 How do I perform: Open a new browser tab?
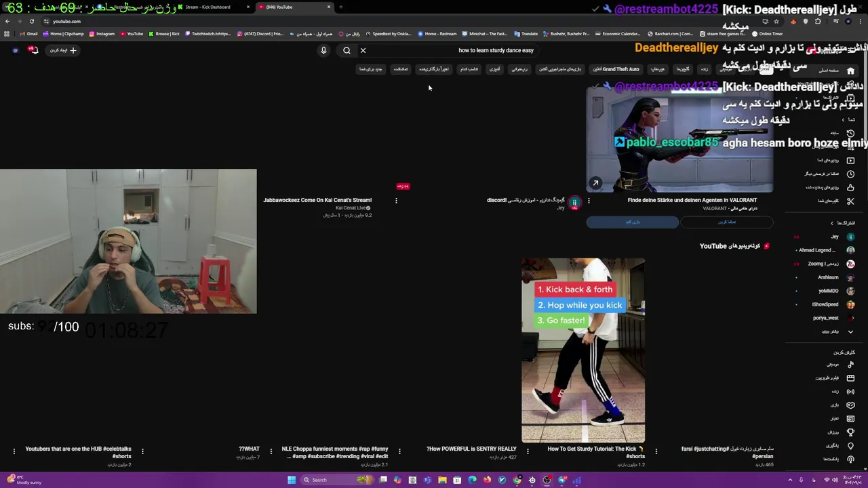[340, 7]
